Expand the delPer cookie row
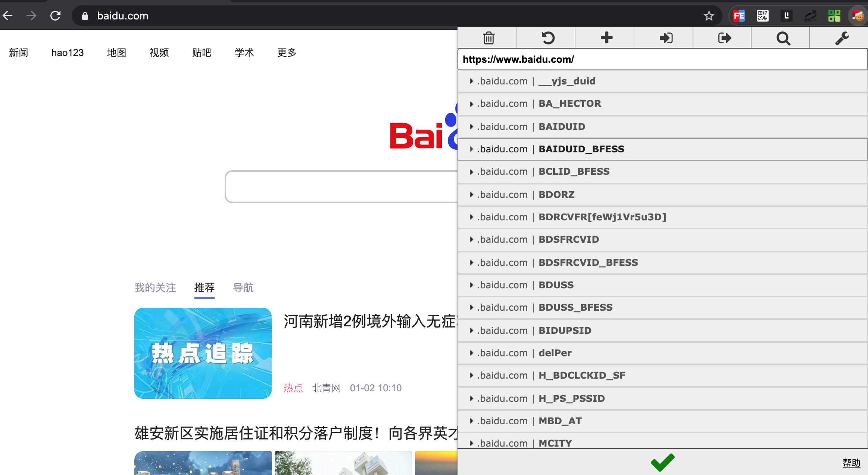This screenshot has height=475, width=868. pyautogui.click(x=662, y=353)
